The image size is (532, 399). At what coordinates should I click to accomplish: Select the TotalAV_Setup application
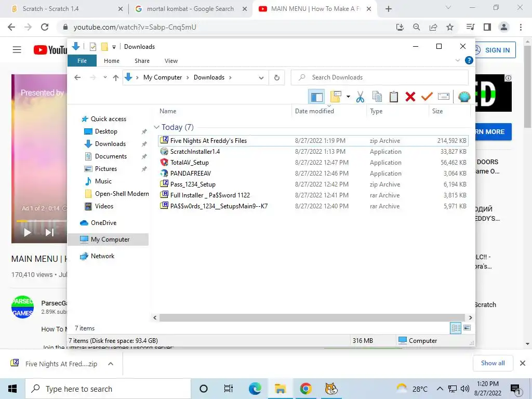(x=313, y=162)
